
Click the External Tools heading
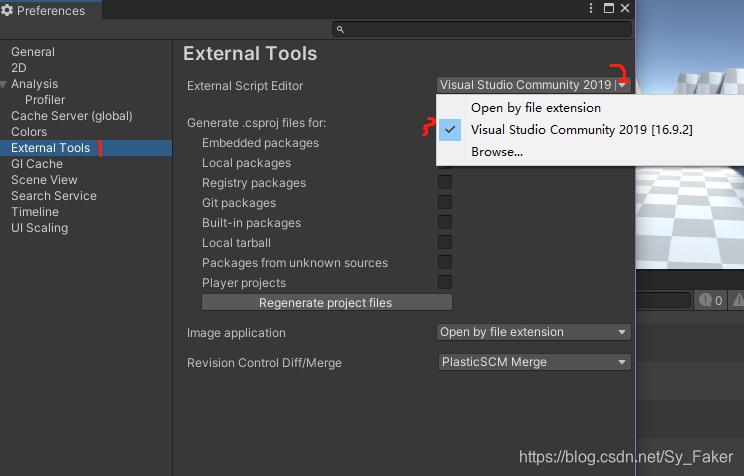pos(250,54)
